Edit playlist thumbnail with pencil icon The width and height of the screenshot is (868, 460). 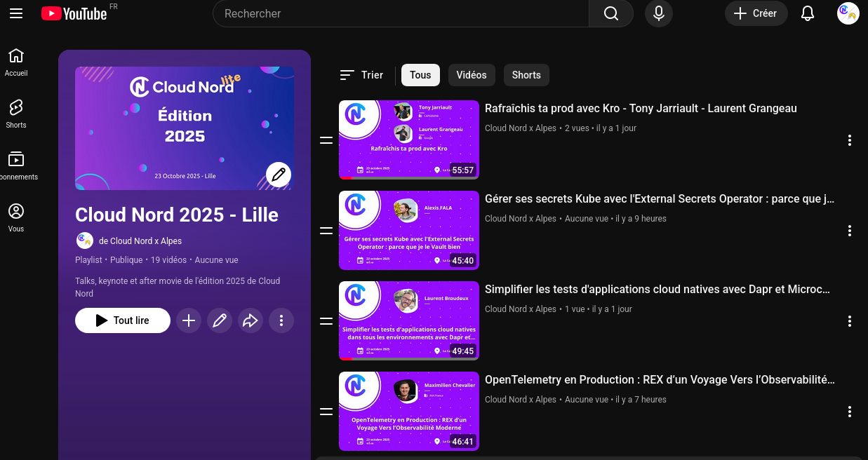click(279, 175)
